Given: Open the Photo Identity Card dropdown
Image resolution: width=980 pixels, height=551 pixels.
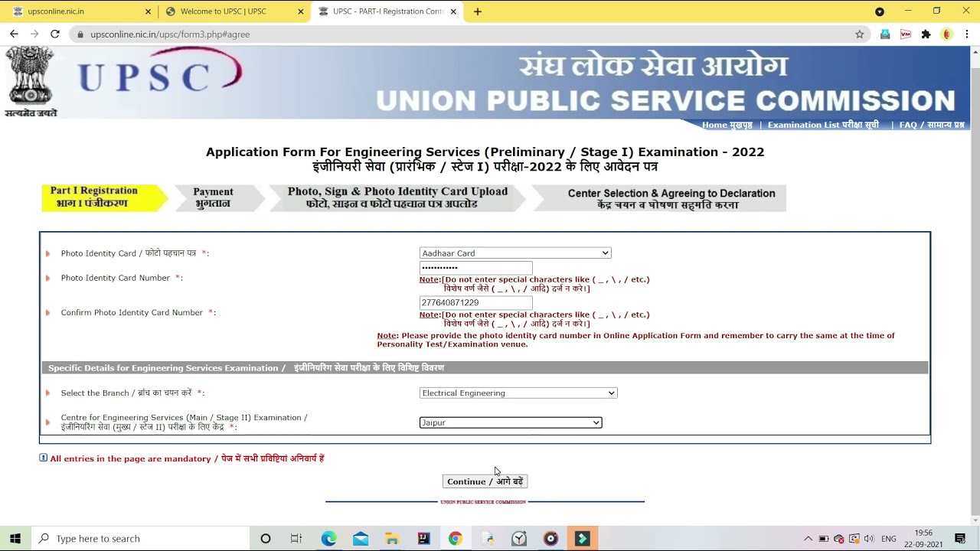Looking at the screenshot, I should 514,253.
